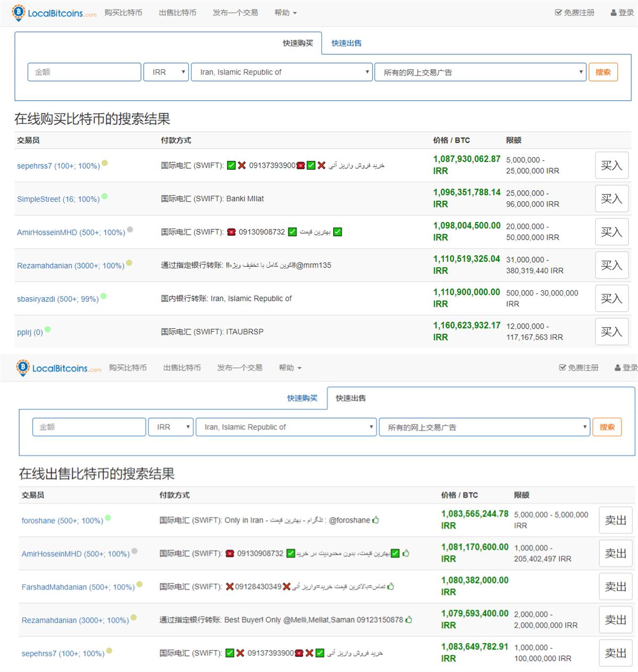638x672 pixels.
Task: Click the green online status dot beside pplrj
Action: click(48, 329)
